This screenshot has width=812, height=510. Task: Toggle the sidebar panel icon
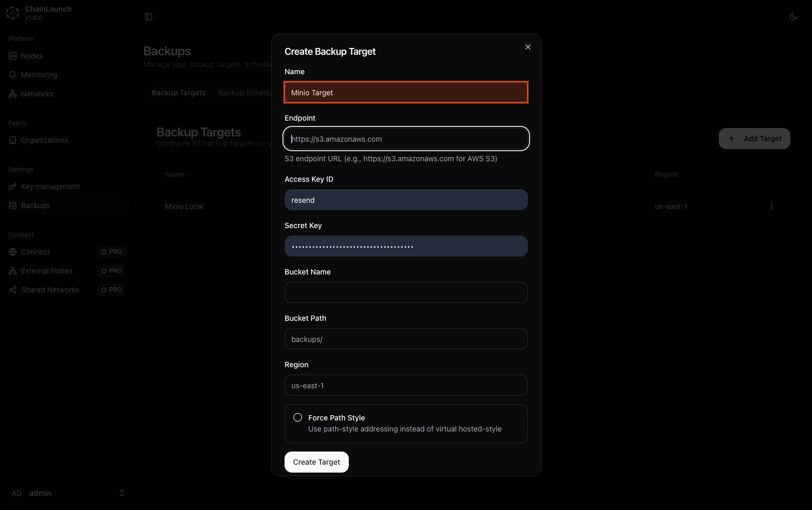click(149, 17)
